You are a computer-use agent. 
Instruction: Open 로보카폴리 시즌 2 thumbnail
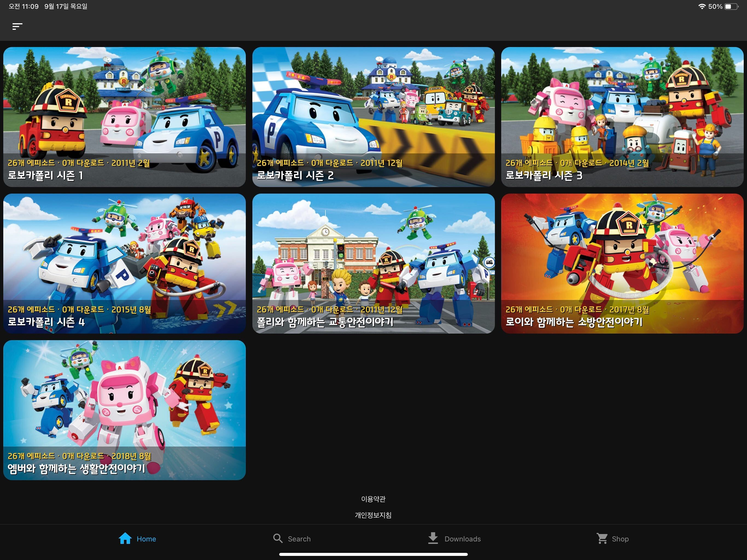tap(373, 117)
